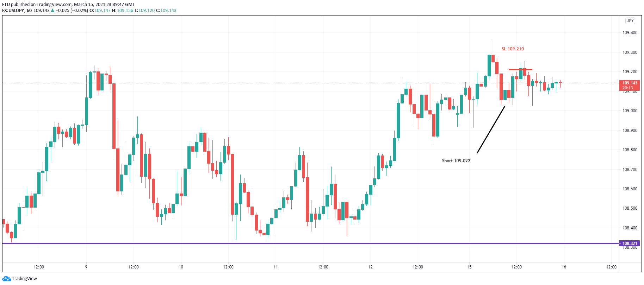Click date label 9 on time axis

click(86, 267)
